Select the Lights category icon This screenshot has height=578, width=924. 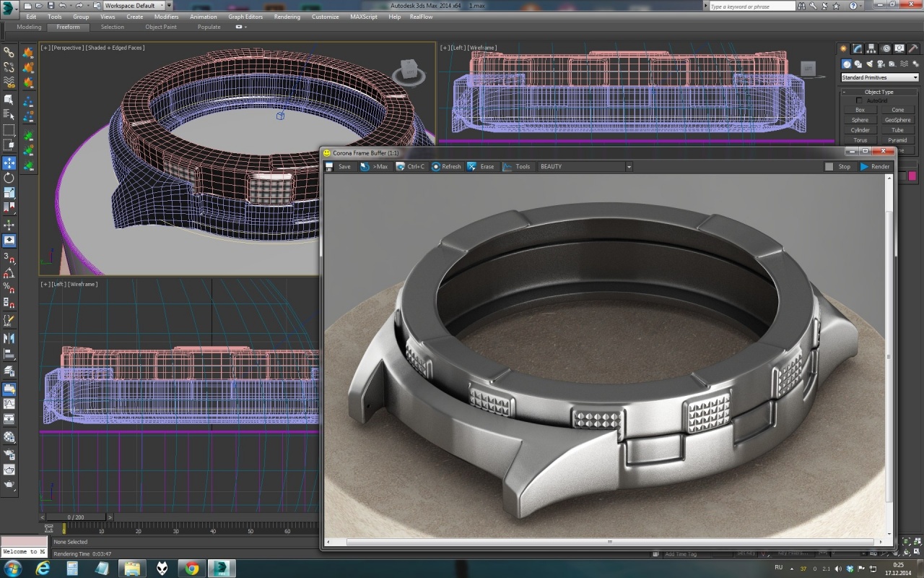click(868, 64)
